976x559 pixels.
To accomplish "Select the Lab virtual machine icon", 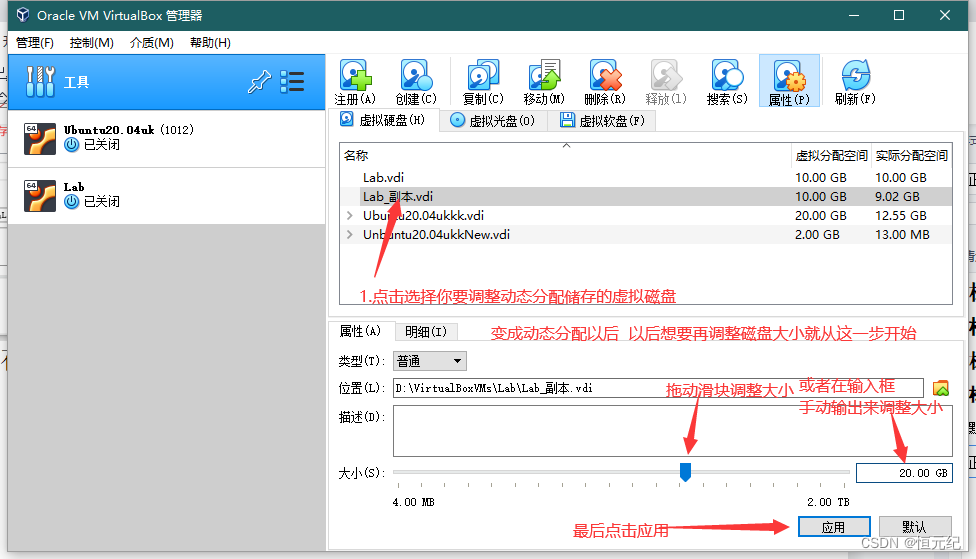I will pyautogui.click(x=40, y=195).
